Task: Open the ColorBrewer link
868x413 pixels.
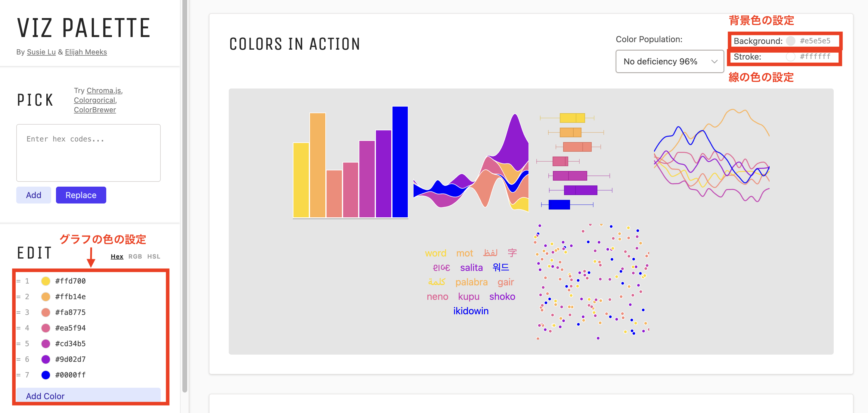Action: point(95,110)
